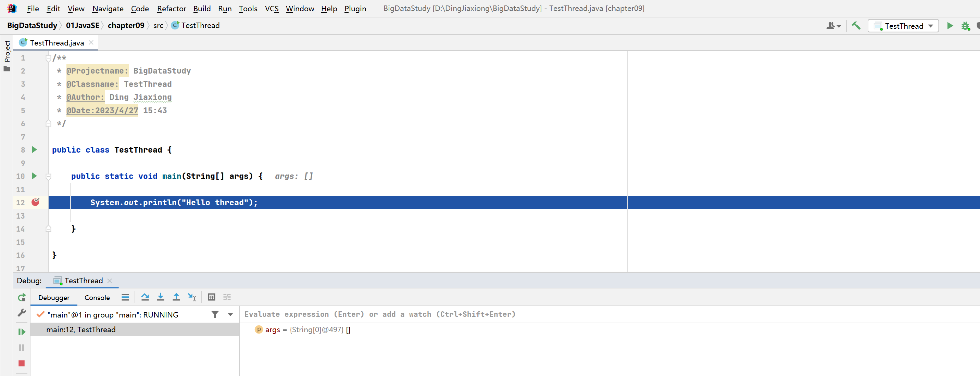The image size is (980, 376).
Task: Click the 01JavaSE breadcrumb
Action: (x=83, y=25)
